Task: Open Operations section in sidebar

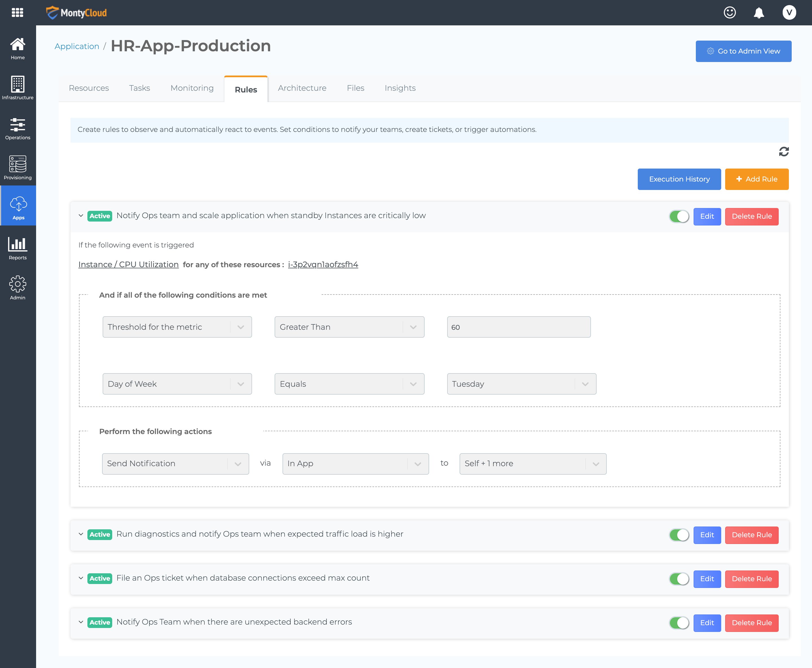Action: [18, 129]
